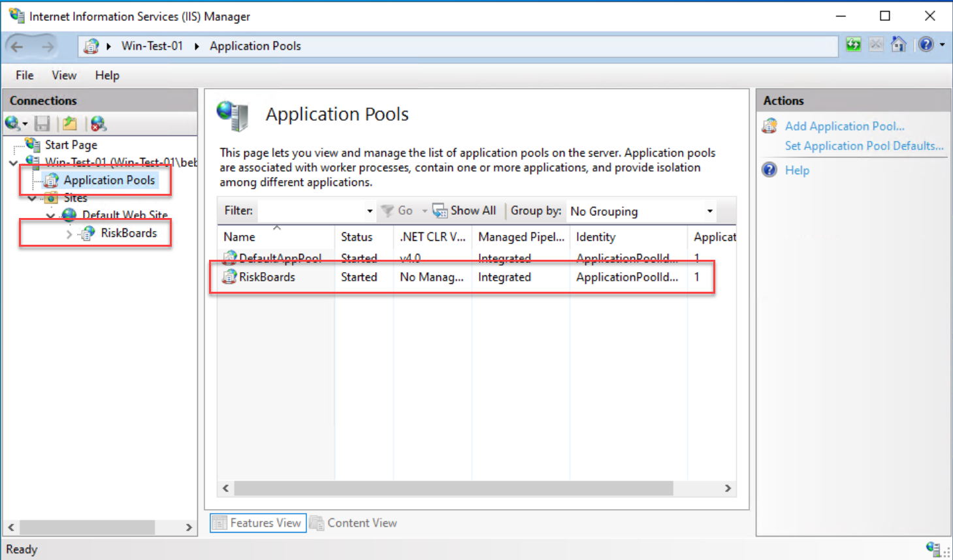
Task: Switch to the Content View tab
Action: 354,523
